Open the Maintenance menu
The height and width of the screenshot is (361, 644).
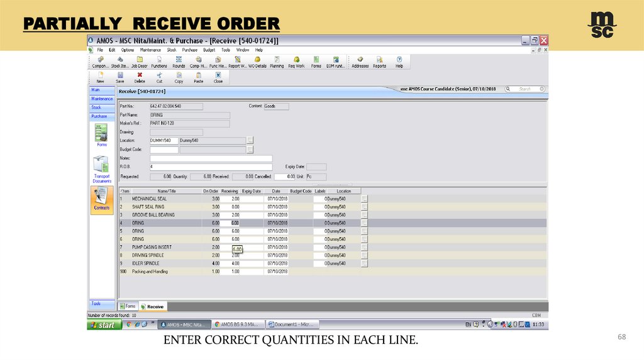(x=150, y=50)
